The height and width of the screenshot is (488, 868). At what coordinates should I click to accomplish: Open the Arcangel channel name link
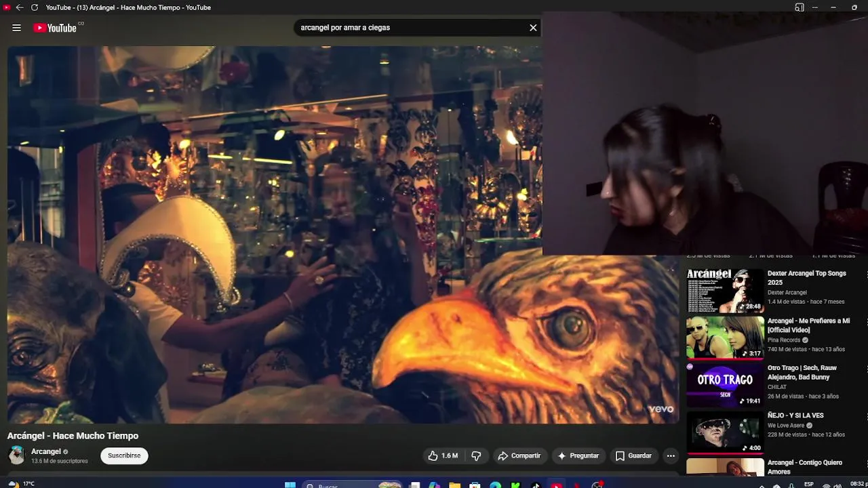[46, 451]
